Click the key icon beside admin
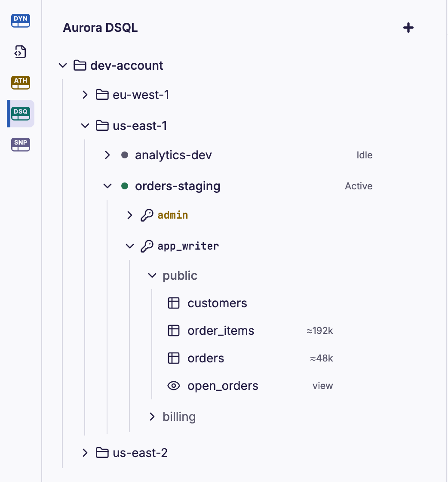The image size is (448, 482). 147,215
